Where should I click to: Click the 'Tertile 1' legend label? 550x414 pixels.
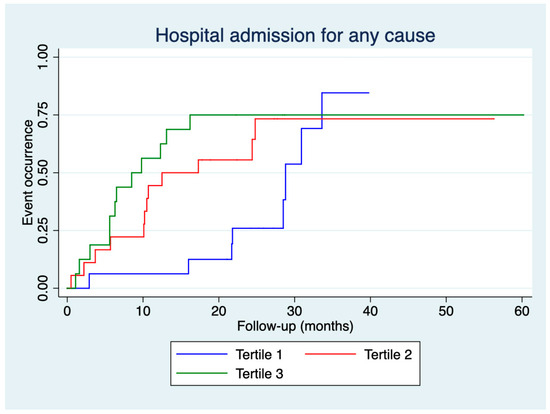259,355
